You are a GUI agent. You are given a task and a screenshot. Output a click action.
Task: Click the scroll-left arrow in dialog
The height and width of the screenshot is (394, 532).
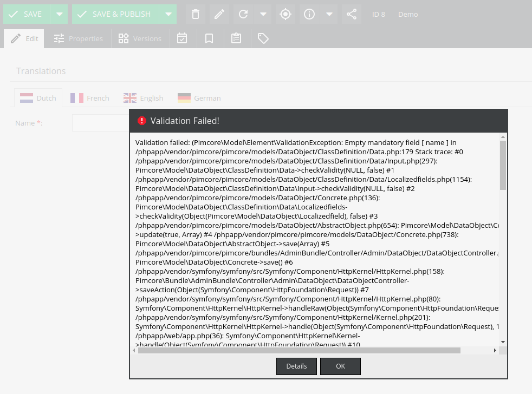(134, 350)
